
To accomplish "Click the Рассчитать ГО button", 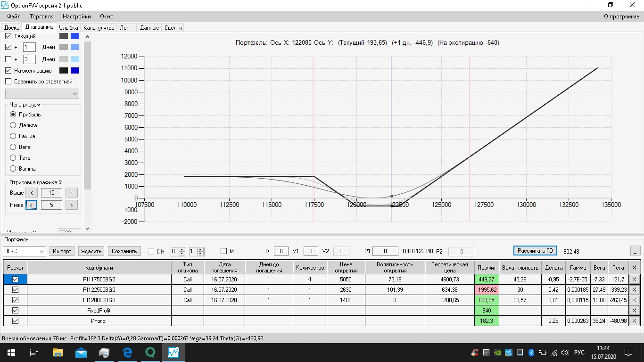I will pyautogui.click(x=535, y=251).
